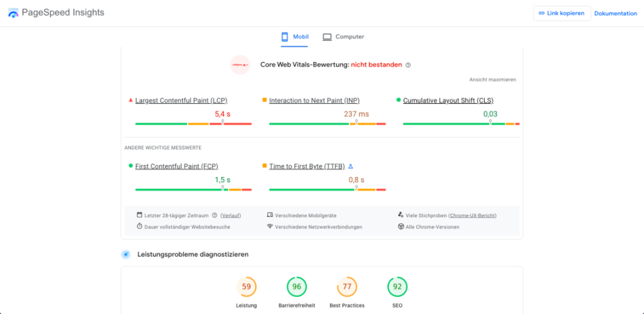The width and height of the screenshot is (644, 314).
Task: Switch to the Mobil tab
Action: (295, 37)
